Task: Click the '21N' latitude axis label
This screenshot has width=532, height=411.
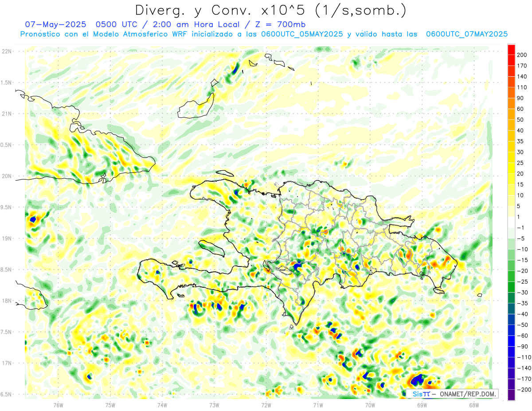Action: pyautogui.click(x=7, y=114)
